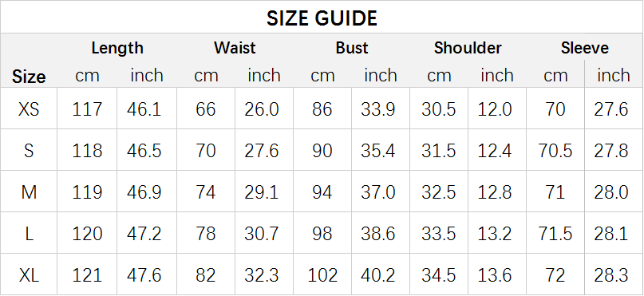Image resolution: width=644 pixels, height=296 pixels.
Task: Select the XL sleeve inch value 28.3
Action: [x=611, y=275]
